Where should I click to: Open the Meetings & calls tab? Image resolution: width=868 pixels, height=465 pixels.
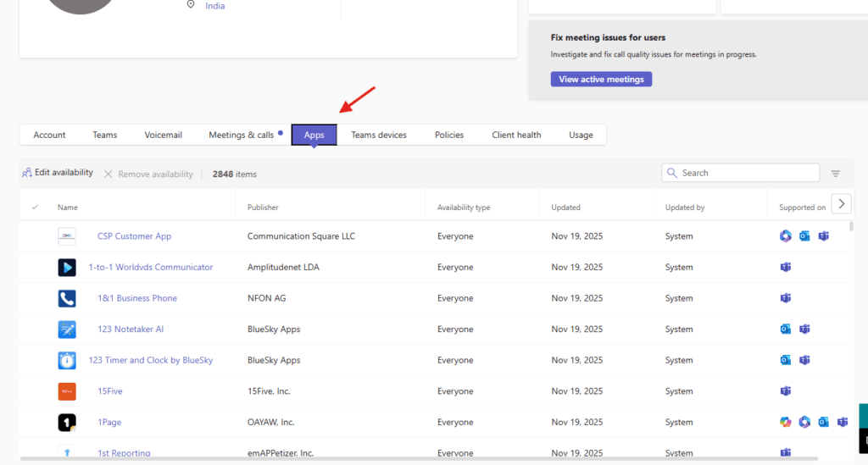[x=242, y=135]
